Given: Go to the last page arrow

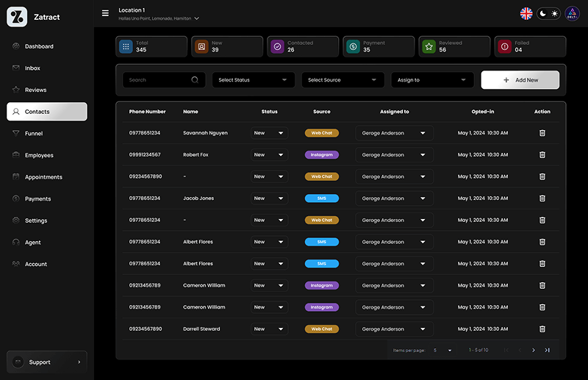Looking at the screenshot, I should point(547,350).
